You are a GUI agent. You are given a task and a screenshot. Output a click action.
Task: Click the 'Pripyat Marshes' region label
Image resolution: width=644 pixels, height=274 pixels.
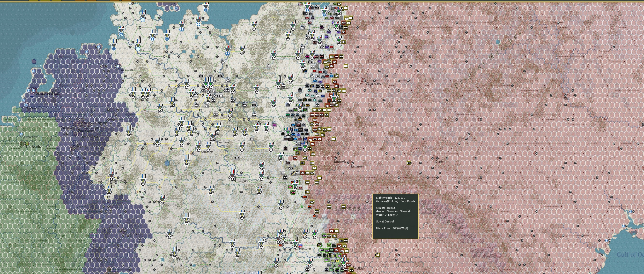tap(488, 60)
